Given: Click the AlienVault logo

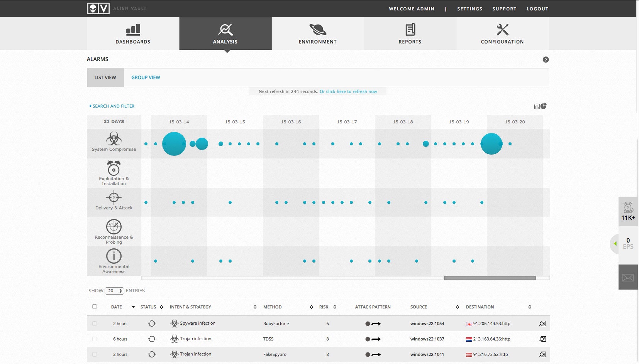Looking at the screenshot, I should click(98, 8).
